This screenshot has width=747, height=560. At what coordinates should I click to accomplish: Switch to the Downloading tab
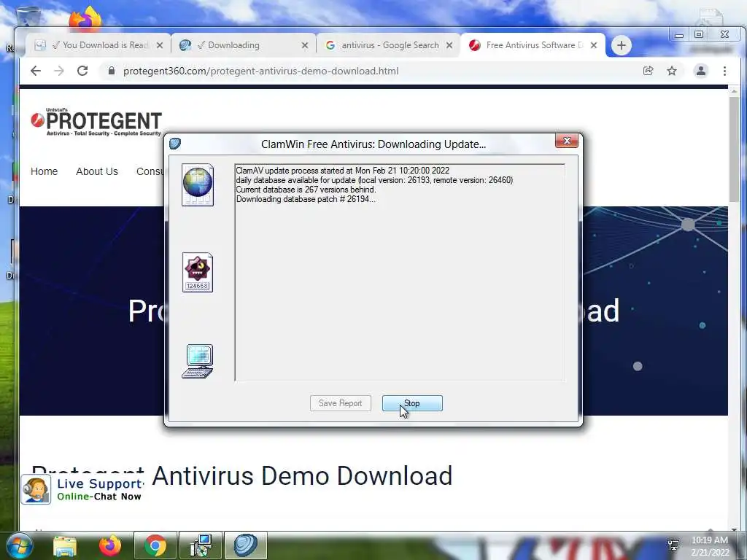click(x=243, y=45)
